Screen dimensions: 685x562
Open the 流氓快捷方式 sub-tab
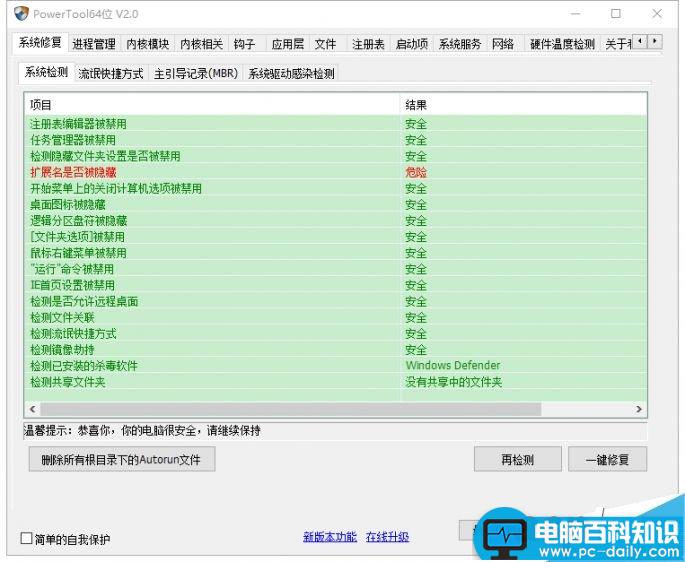coord(111,73)
